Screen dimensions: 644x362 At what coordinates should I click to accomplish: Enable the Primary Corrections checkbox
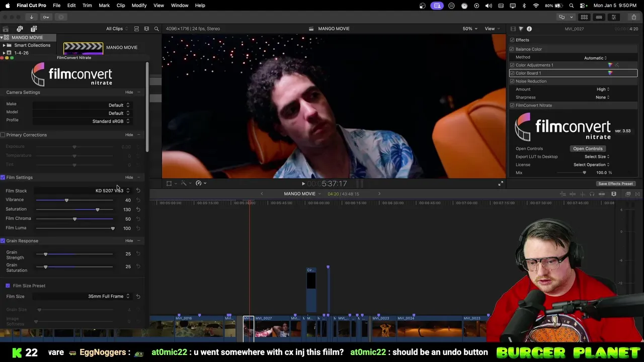coord(3,135)
